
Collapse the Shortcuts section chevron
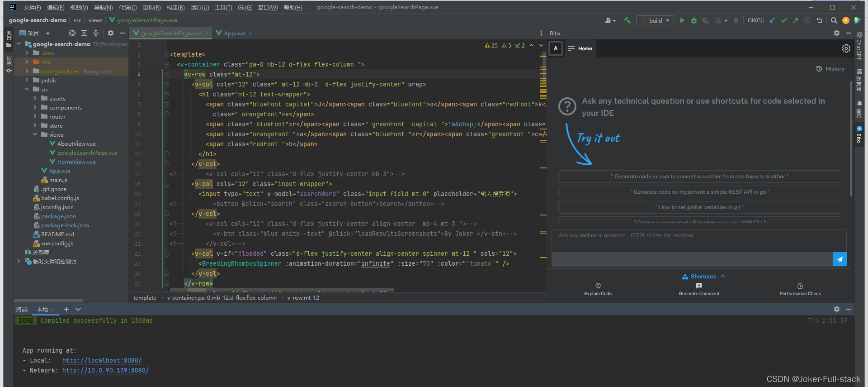point(723,276)
